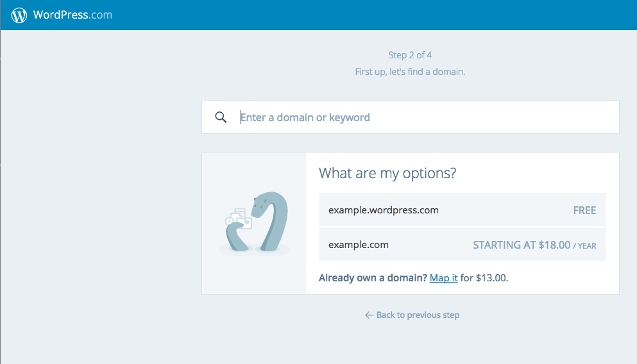Click the Step 2 of 4 indicator
637x364 pixels.
pyautogui.click(x=410, y=55)
